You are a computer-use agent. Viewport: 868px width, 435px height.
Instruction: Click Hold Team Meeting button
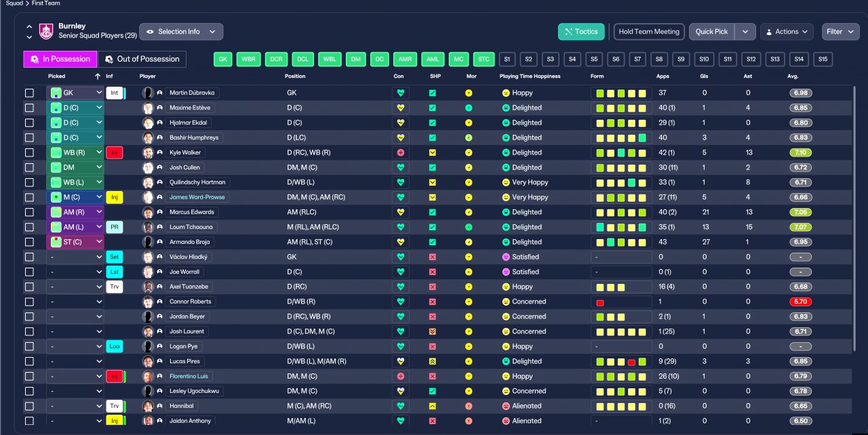(649, 32)
